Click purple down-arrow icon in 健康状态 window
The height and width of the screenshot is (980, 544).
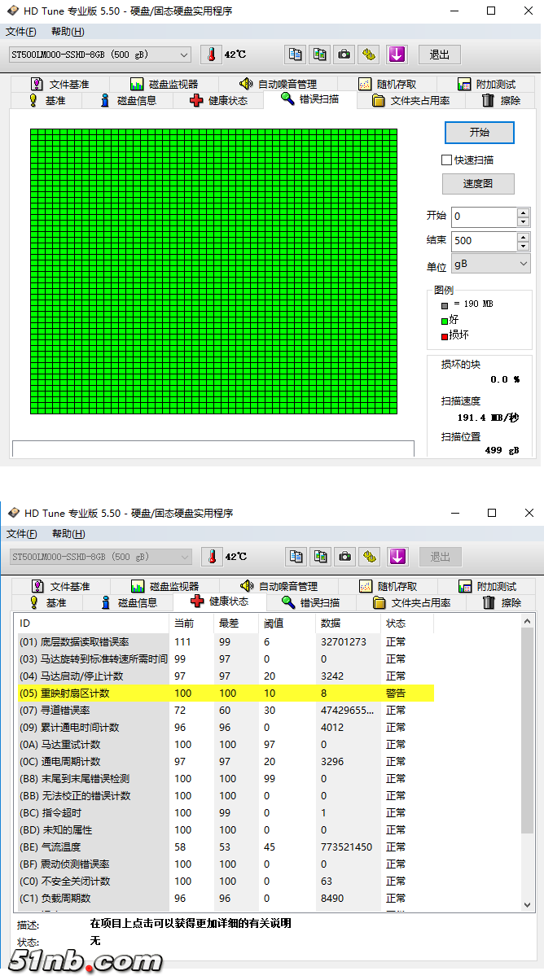[397, 557]
